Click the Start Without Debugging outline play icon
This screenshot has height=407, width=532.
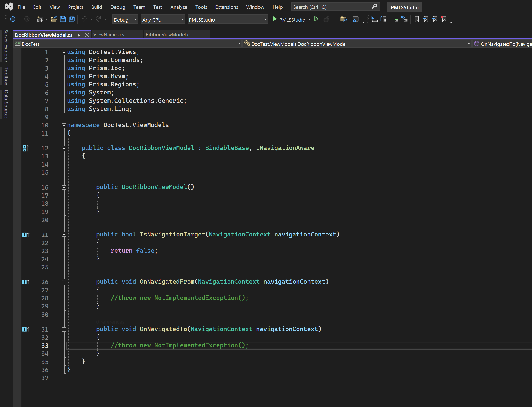(x=316, y=19)
